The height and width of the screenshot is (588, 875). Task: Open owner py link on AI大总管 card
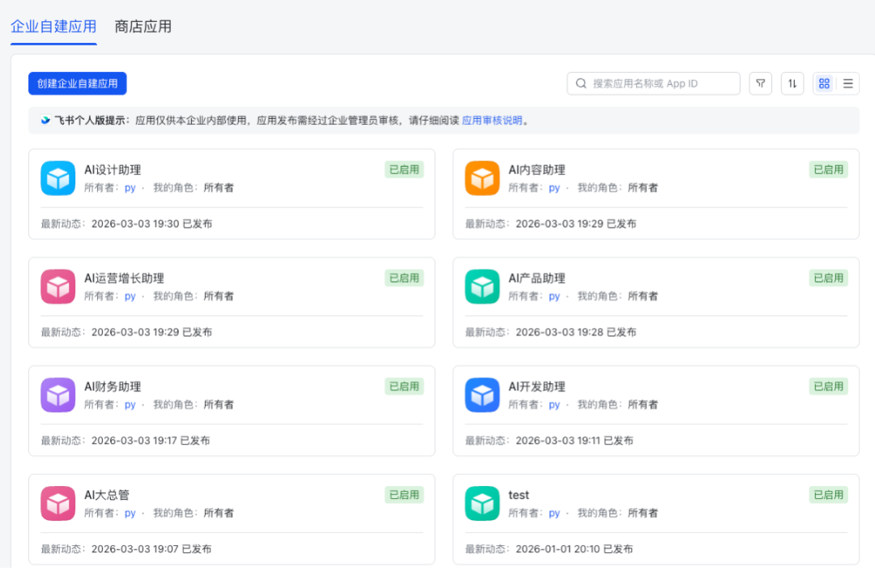(130, 513)
